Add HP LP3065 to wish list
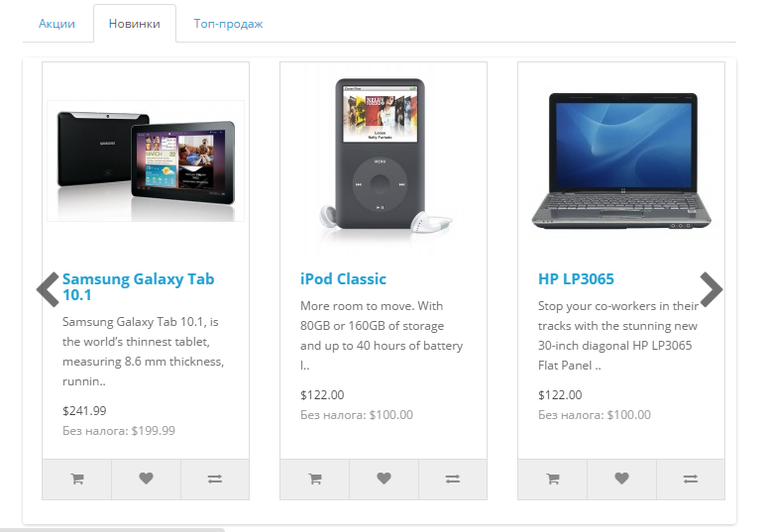Viewport: 770px width, 532px height. [x=621, y=479]
